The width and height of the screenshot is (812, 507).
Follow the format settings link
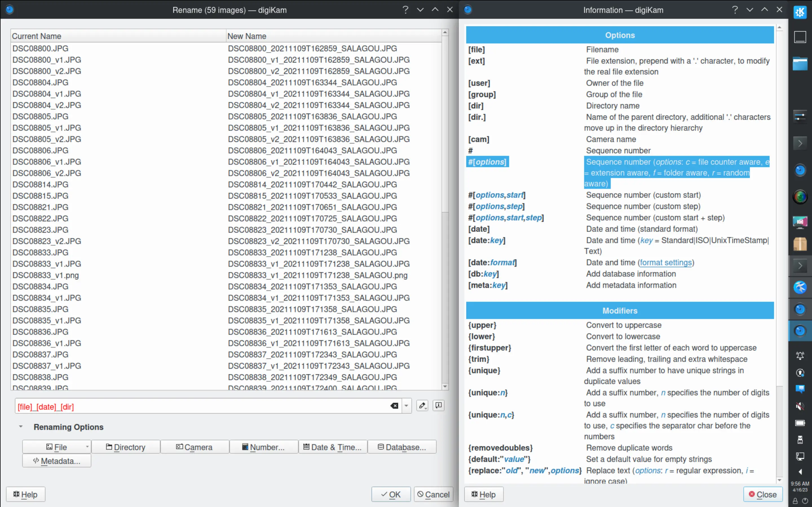[x=666, y=263]
